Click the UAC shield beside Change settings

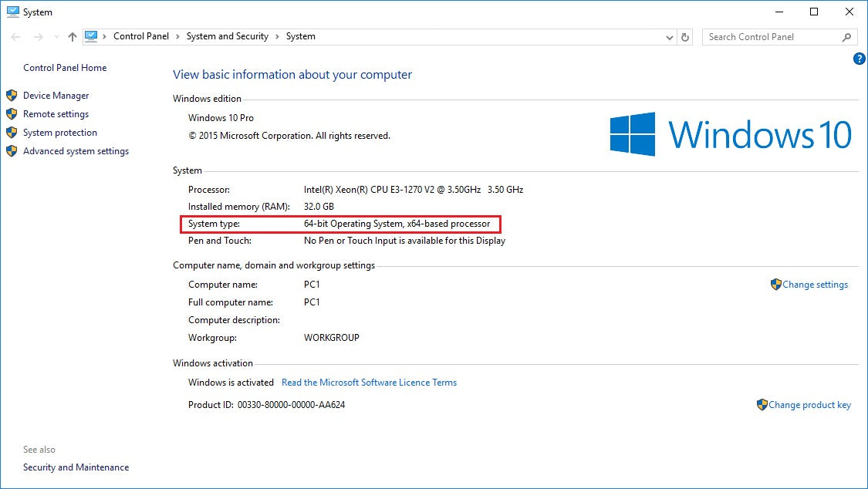[x=775, y=284]
